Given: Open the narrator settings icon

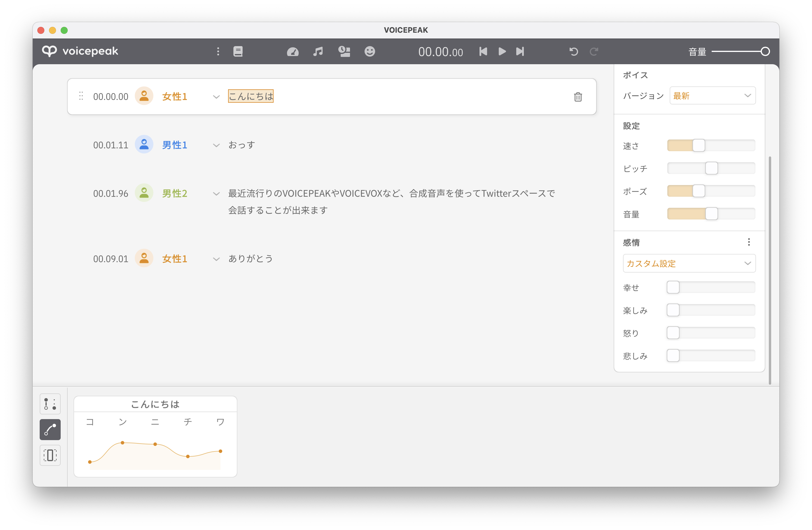Looking at the screenshot, I should [344, 52].
